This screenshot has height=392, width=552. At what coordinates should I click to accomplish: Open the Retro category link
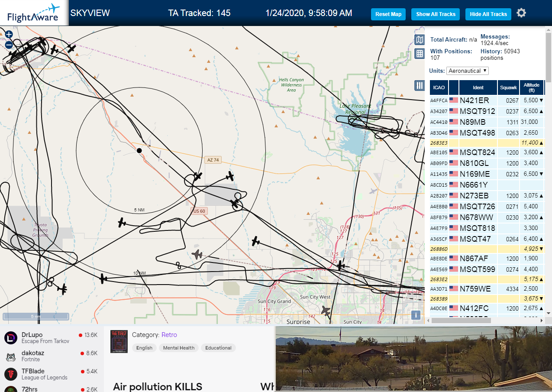(169, 335)
